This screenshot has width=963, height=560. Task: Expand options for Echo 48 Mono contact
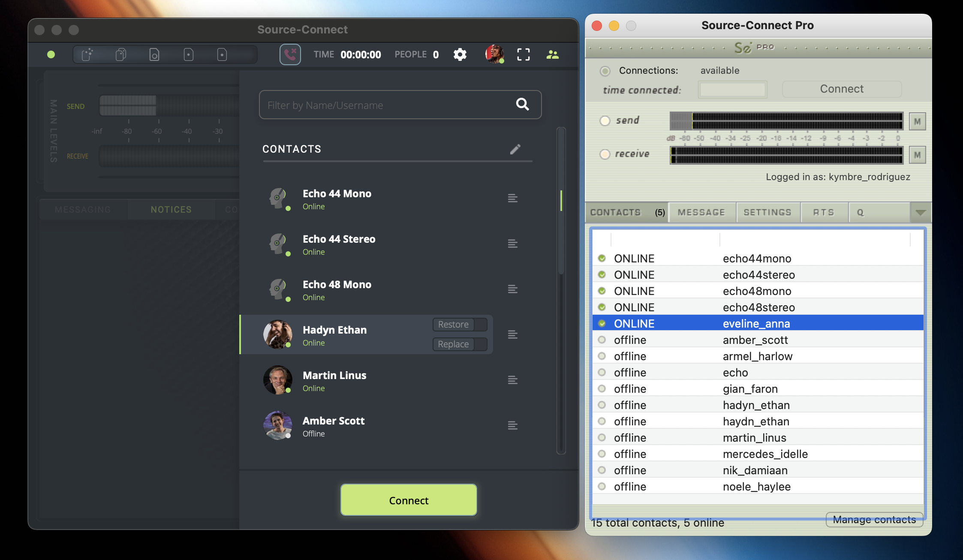(x=512, y=289)
